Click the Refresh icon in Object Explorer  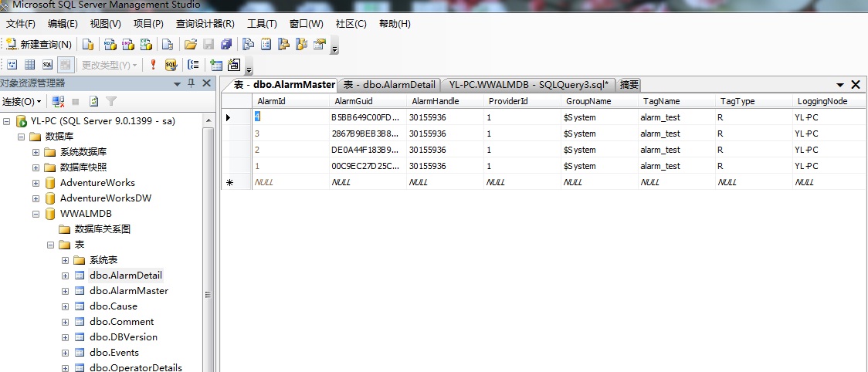pos(93,102)
